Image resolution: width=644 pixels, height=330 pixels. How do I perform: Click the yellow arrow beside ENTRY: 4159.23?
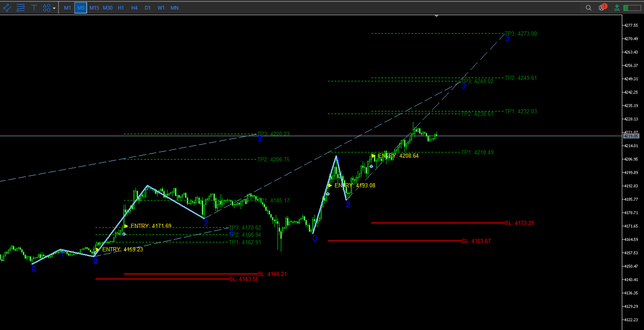(98, 249)
